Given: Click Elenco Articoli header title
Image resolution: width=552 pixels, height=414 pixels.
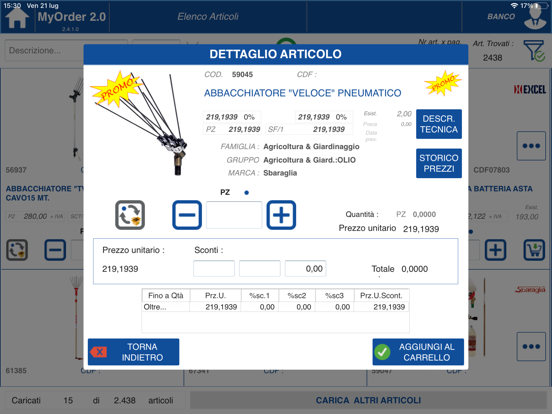Looking at the screenshot, I should coord(208,17).
